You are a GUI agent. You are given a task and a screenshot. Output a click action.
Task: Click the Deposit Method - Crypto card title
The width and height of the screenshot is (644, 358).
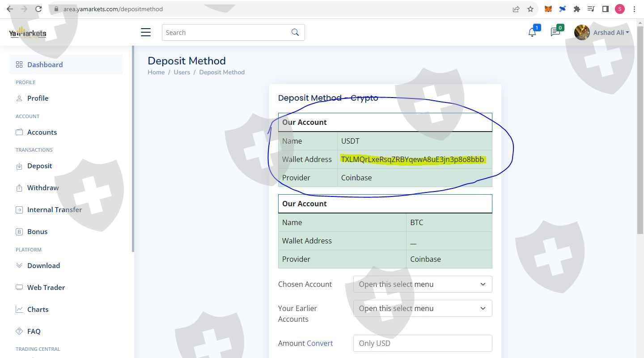(x=328, y=98)
